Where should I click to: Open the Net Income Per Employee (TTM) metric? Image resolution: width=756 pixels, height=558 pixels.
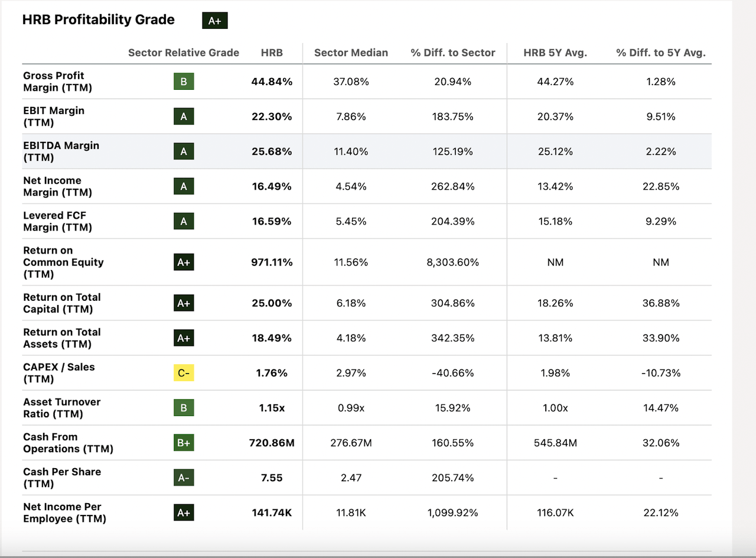click(65, 512)
